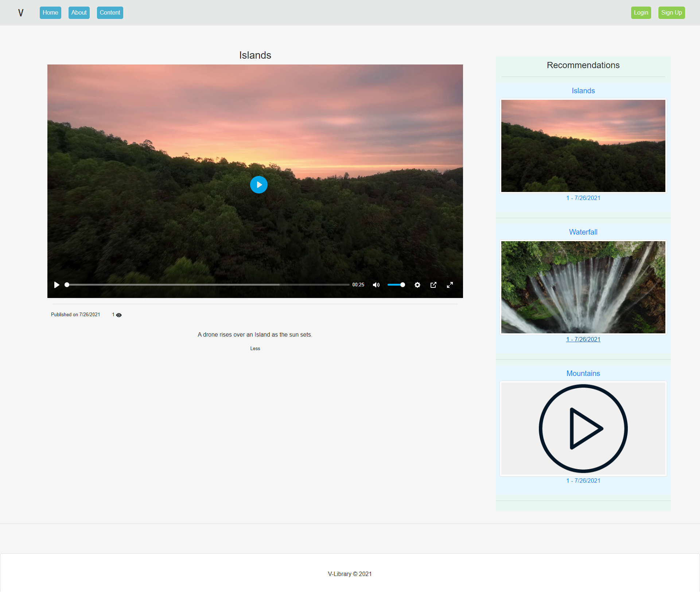The image size is (700, 592).
Task: Click the Login button
Action: tap(641, 13)
